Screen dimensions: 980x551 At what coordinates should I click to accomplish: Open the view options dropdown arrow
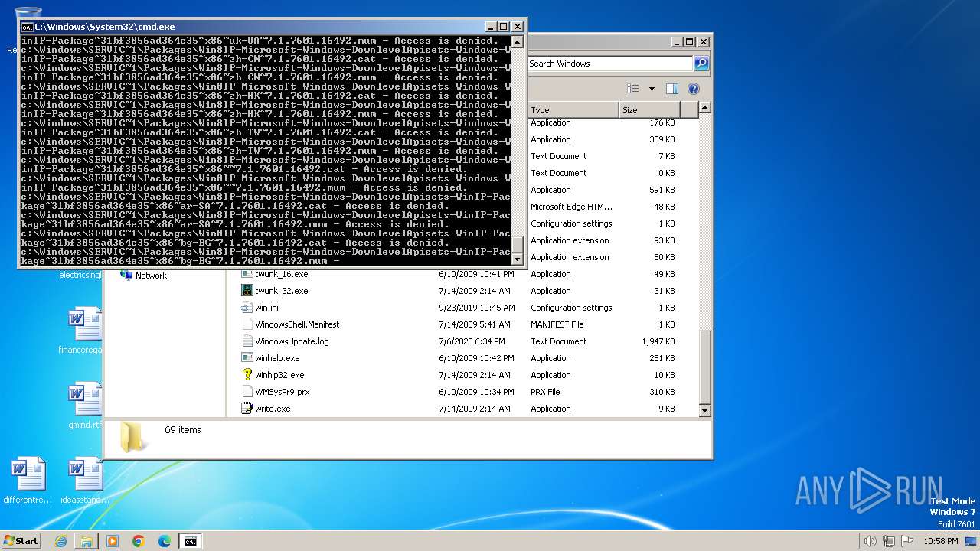pos(652,89)
